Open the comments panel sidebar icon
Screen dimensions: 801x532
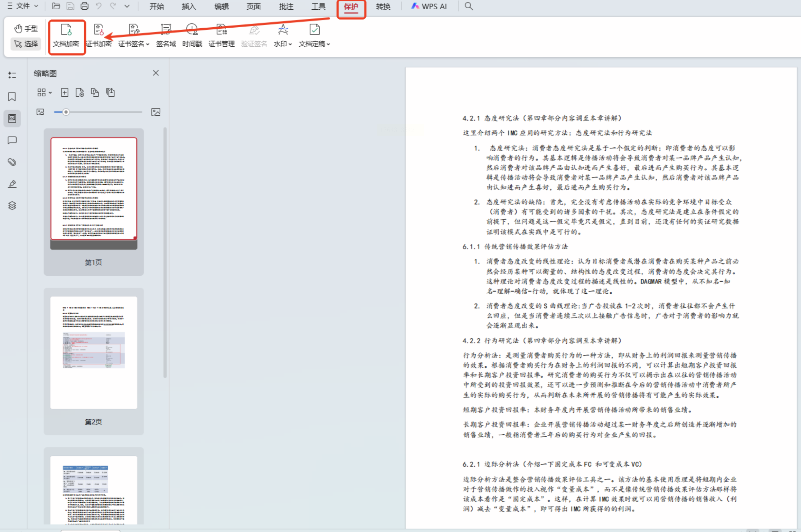click(x=12, y=140)
